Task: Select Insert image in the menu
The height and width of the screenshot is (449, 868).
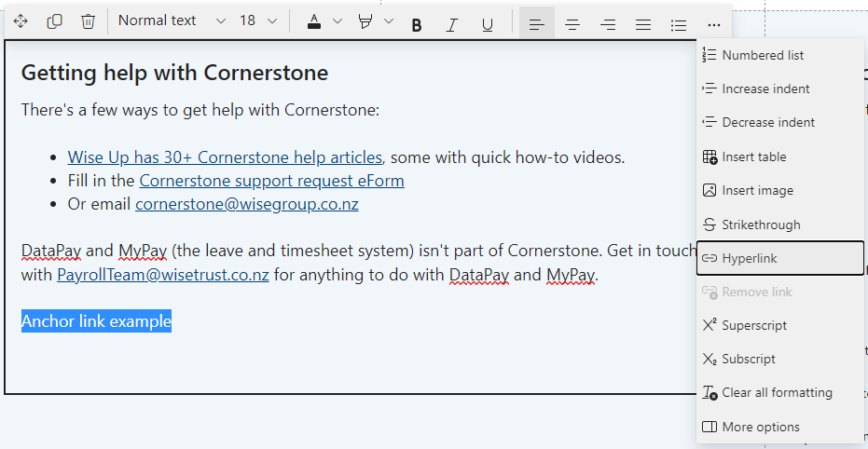Action: click(x=780, y=191)
